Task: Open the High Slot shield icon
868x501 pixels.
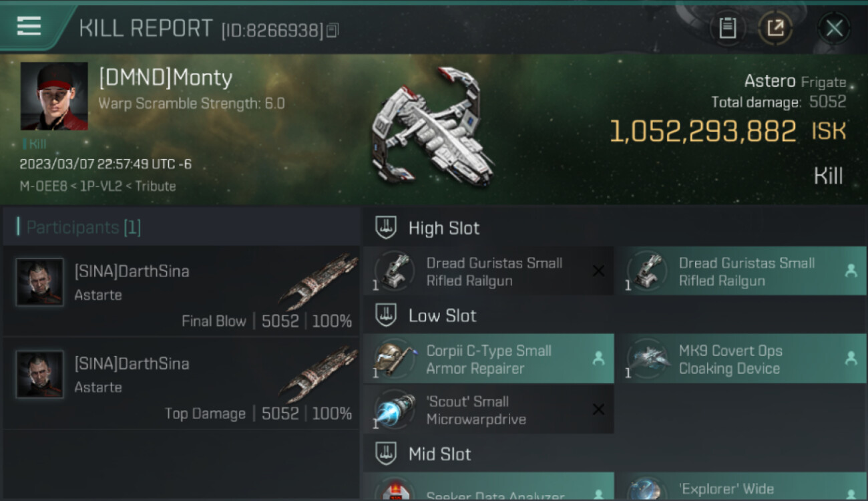Action: 385,228
